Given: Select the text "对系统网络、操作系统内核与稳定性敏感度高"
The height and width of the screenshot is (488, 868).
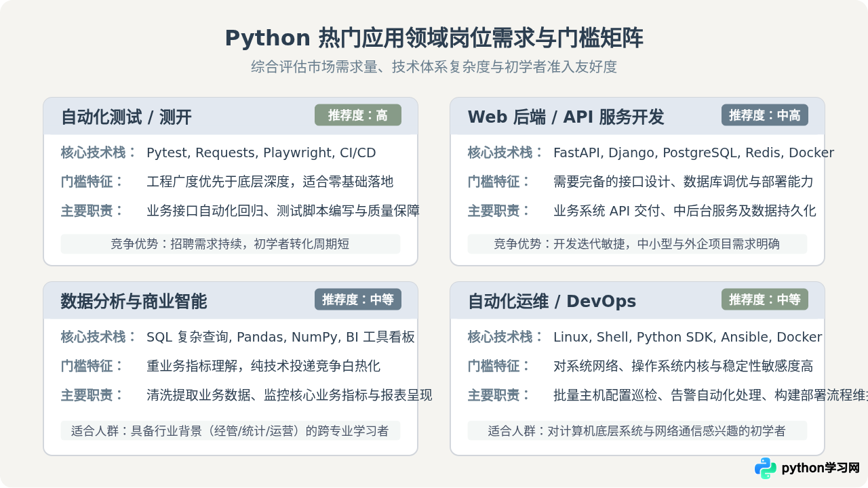Looking at the screenshot, I should pyautogui.click(x=684, y=366).
